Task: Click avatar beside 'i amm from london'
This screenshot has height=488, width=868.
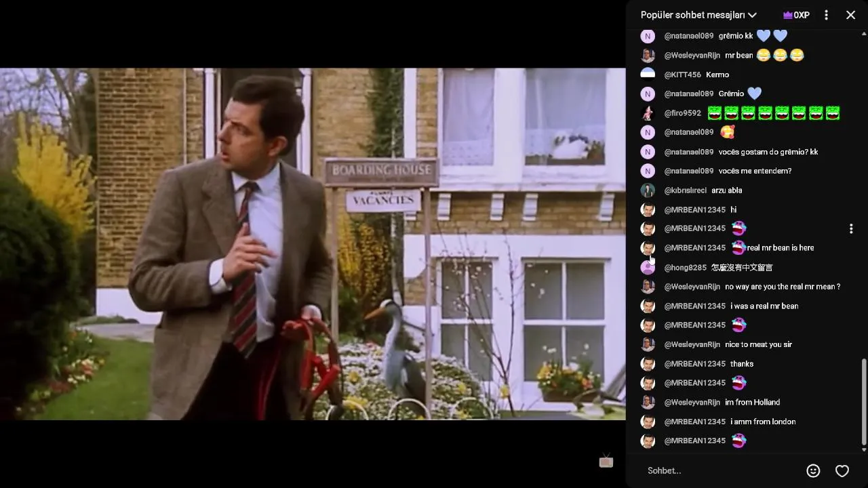Action: [x=648, y=422]
